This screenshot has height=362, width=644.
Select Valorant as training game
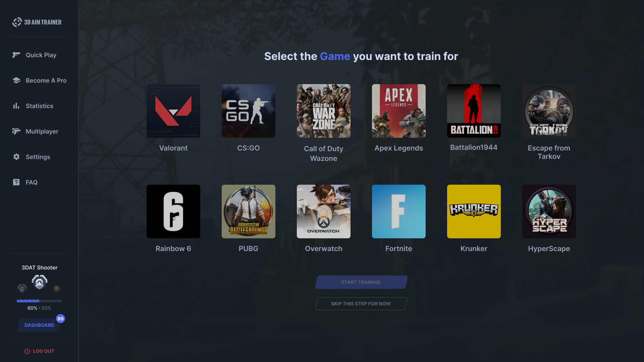[173, 111]
